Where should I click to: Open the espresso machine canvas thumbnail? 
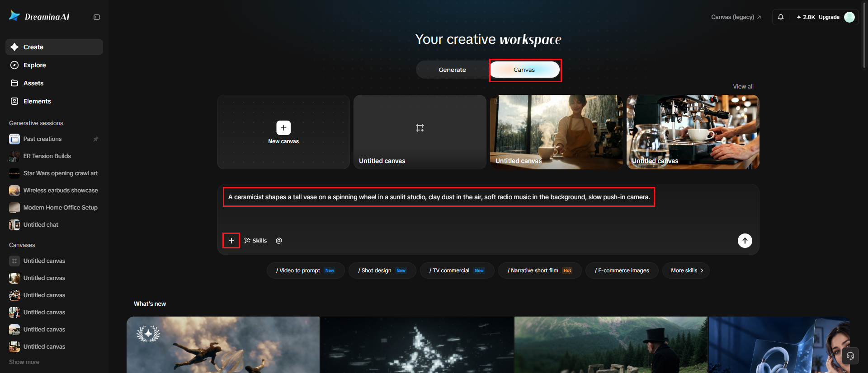(x=693, y=132)
